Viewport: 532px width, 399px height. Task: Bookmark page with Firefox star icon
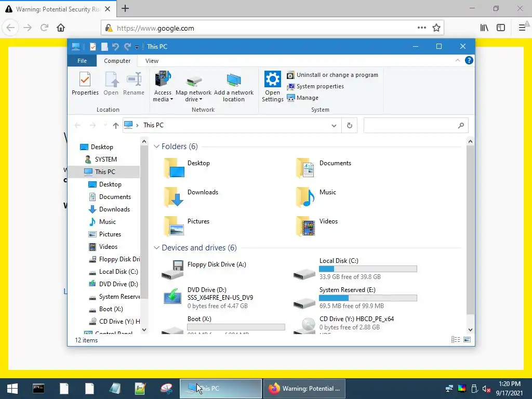pos(436,28)
